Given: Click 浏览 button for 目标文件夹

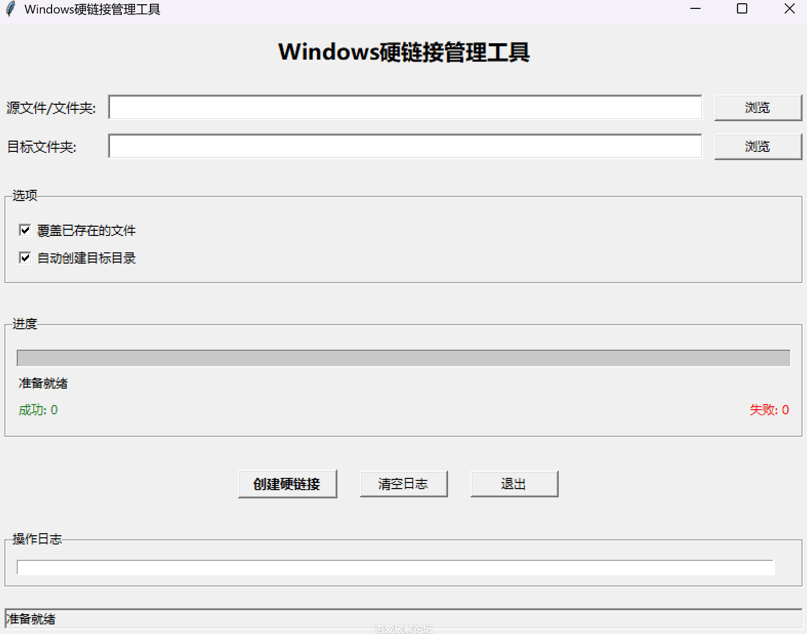Looking at the screenshot, I should coord(758,147).
